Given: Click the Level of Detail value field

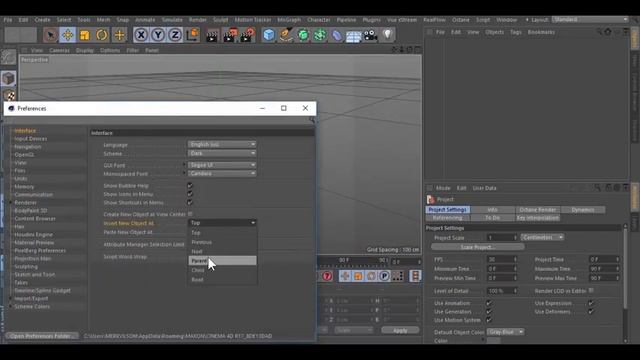Looking at the screenshot, I should click(x=502, y=291).
